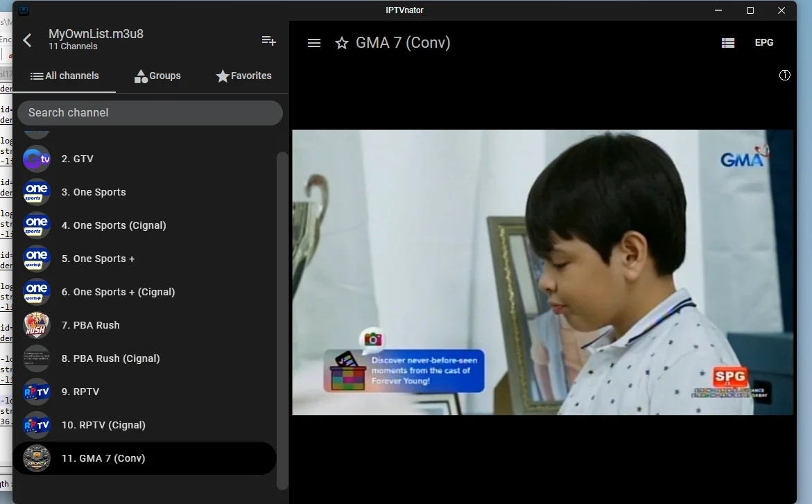Click the GTV channel logo

point(37,159)
